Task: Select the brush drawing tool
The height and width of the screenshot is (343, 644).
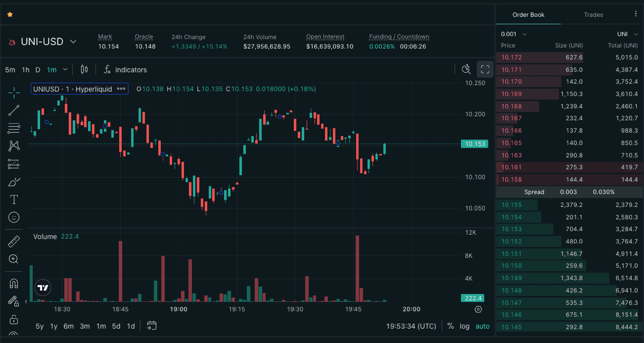Action: (14, 182)
